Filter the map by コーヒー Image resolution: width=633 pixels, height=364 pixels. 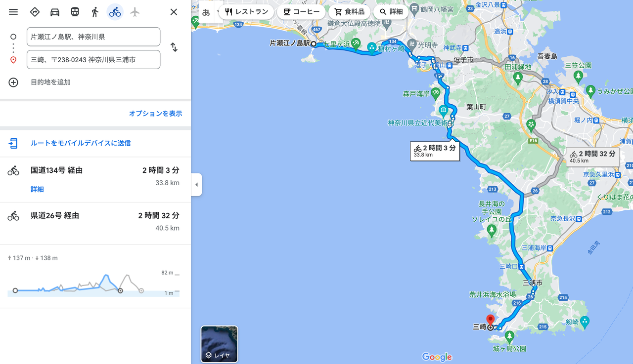(x=302, y=12)
